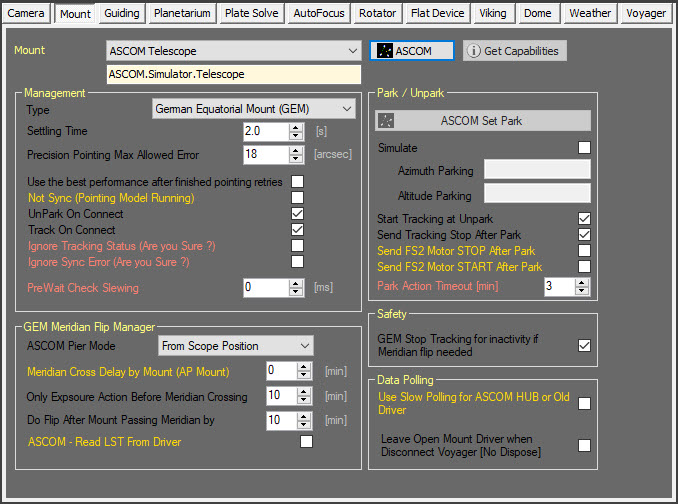Viewport: 678px width, 504px height.
Task: Select the Mount tab
Action: (x=75, y=13)
